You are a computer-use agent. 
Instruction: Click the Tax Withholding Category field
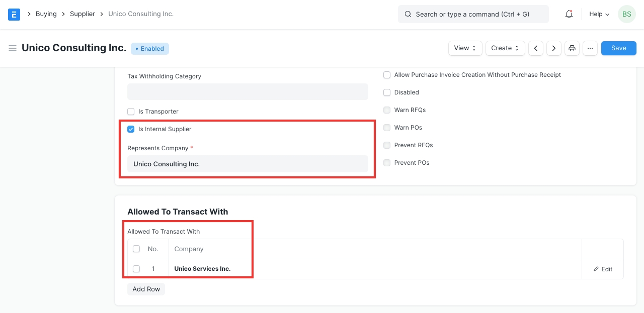248,92
